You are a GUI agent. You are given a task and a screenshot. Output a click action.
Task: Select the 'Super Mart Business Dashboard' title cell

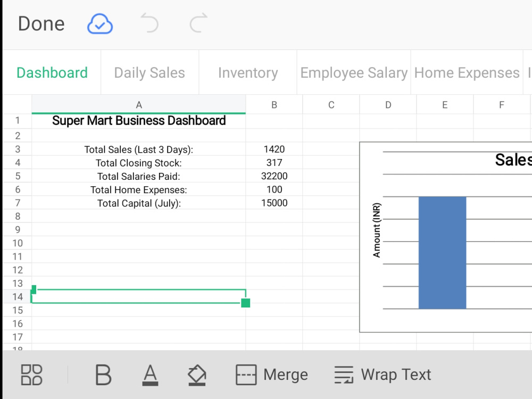(x=139, y=121)
